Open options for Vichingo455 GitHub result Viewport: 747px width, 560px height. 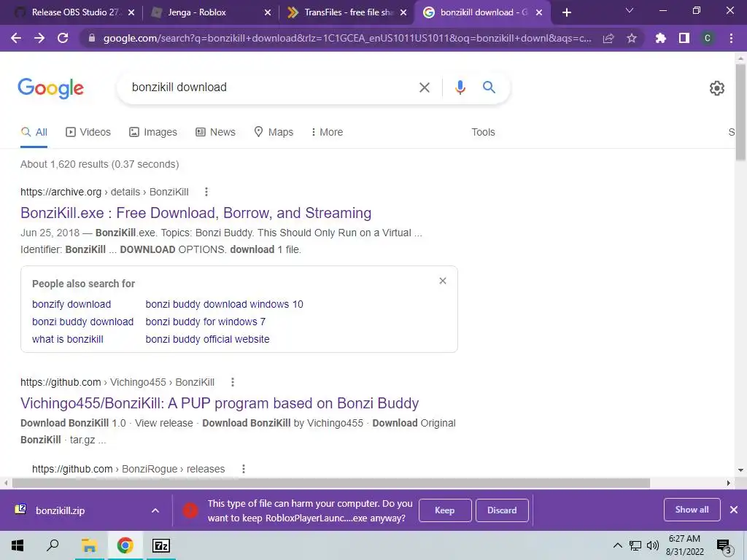click(x=233, y=382)
